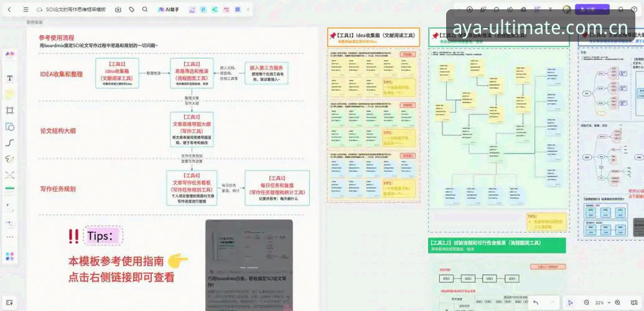Open the AI助手 assistant
Screen dimensions: 644x311
point(169,9)
